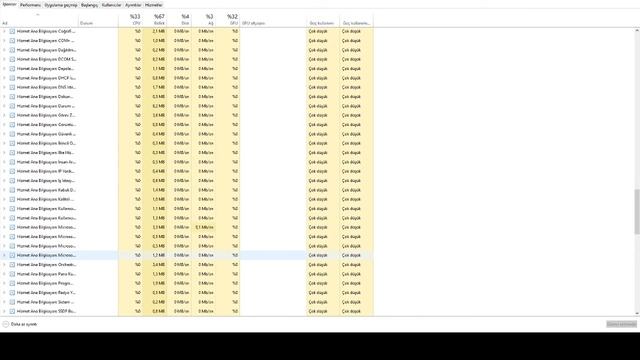Image resolution: width=640 pixels, height=360 pixels.
Task: Click the İlke Hiz... service host icon
Action: [12, 153]
